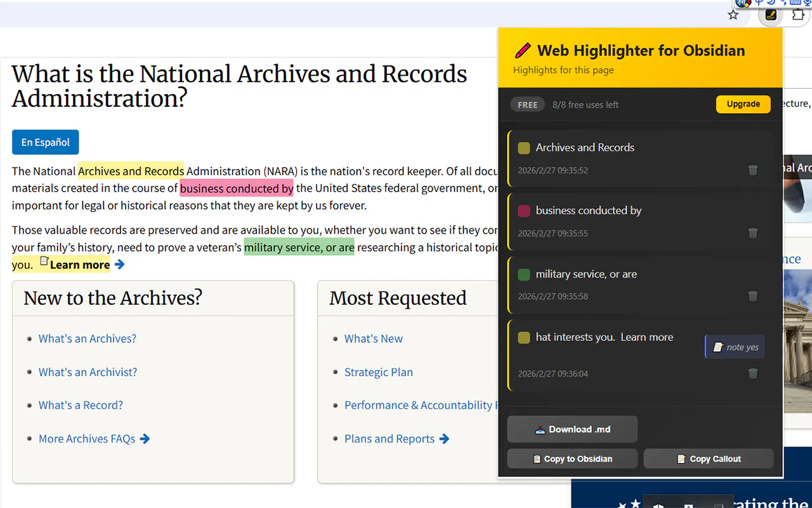Click the green swatch for 'military service, or are'
The height and width of the screenshot is (508, 812).
(524, 274)
